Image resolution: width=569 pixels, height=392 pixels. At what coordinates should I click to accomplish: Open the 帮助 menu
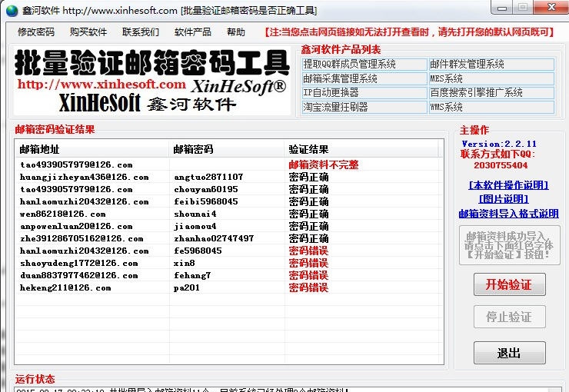click(236, 32)
